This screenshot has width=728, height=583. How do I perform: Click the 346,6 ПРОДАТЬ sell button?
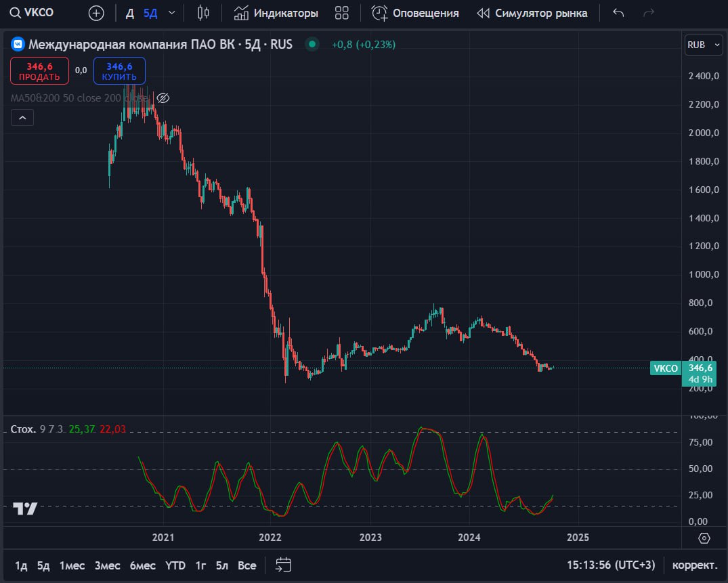pos(39,71)
